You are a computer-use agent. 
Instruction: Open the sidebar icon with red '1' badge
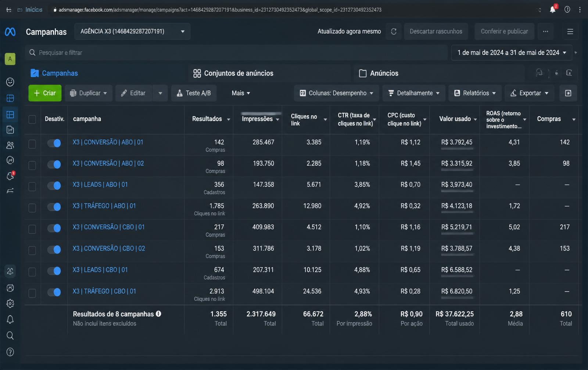tap(10, 176)
